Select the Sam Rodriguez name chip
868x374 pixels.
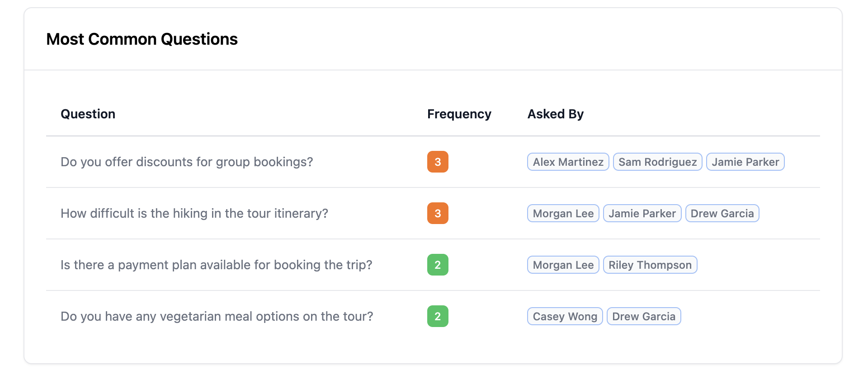click(657, 162)
